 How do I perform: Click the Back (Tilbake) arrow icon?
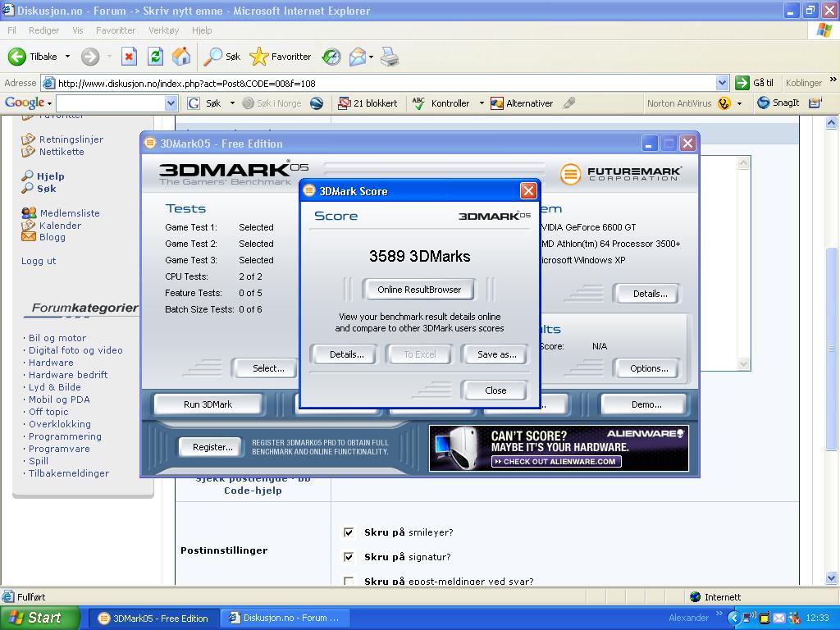coord(16,57)
